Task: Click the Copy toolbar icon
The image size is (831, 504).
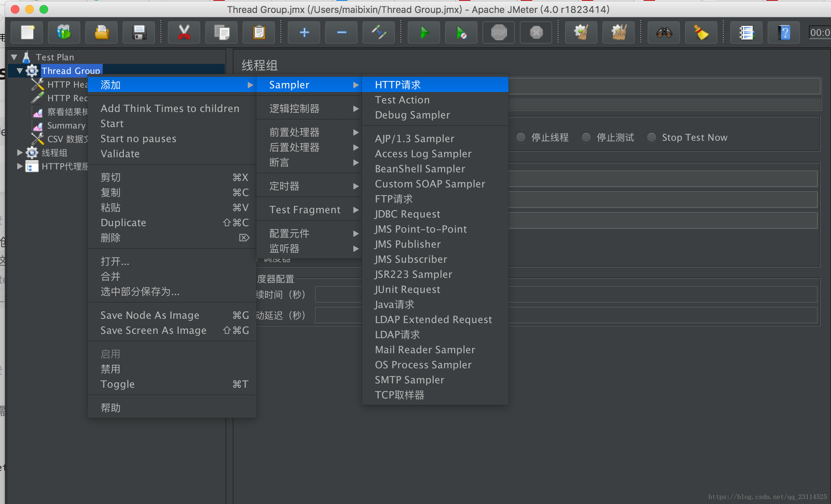Action: click(x=222, y=33)
